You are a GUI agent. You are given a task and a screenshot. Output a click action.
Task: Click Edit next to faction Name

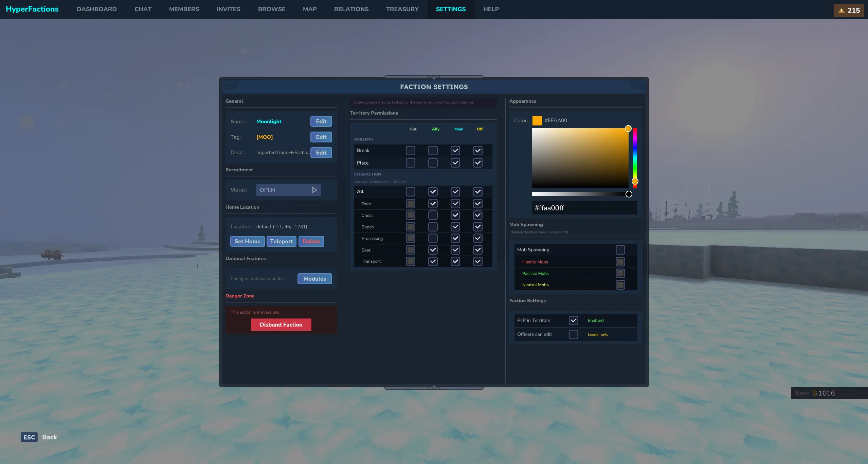pyautogui.click(x=321, y=121)
